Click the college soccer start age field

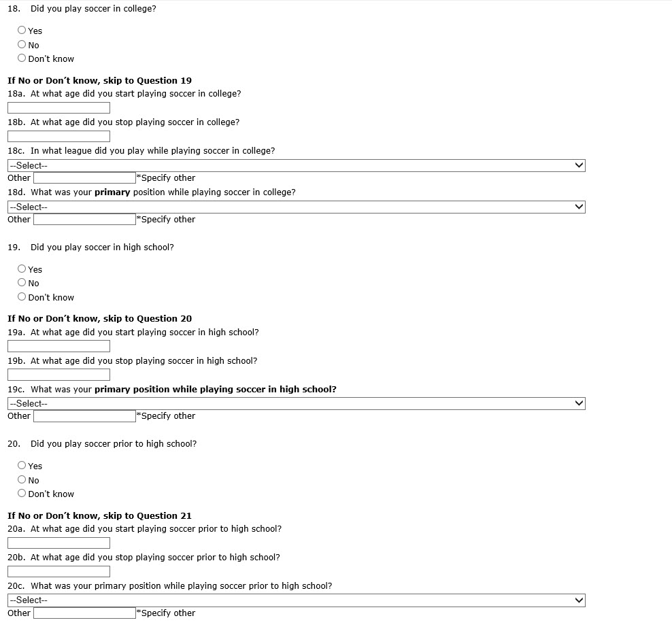(x=58, y=108)
